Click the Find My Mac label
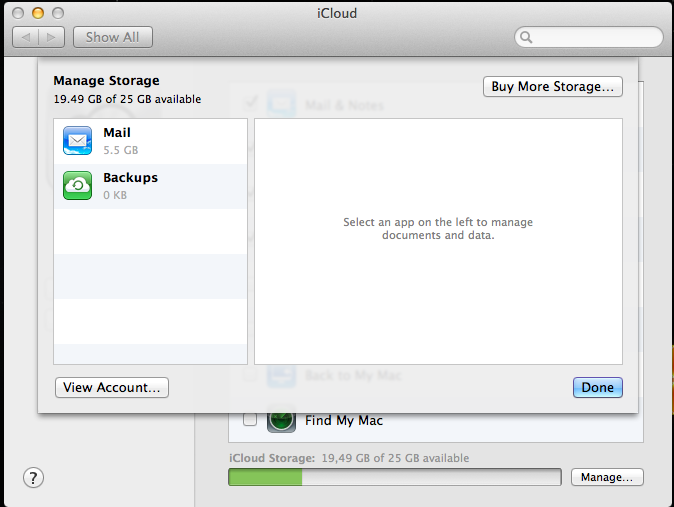This screenshot has width=674, height=507. pyautogui.click(x=344, y=420)
